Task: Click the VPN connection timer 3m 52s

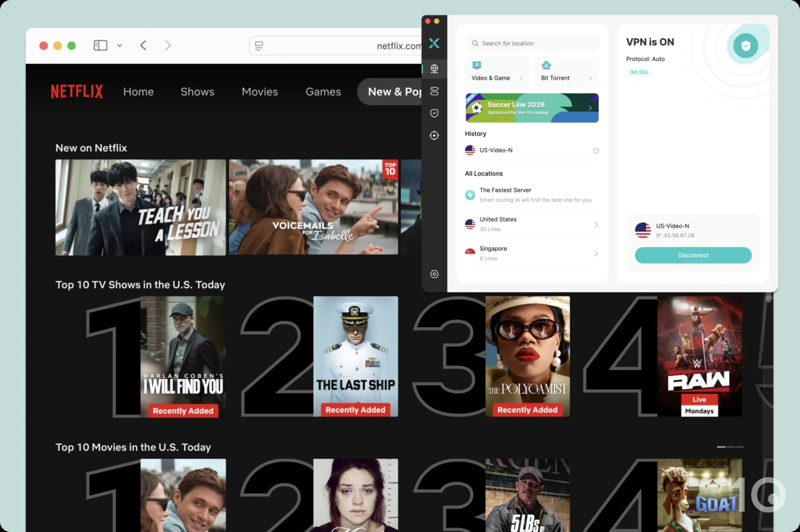Action: point(638,72)
